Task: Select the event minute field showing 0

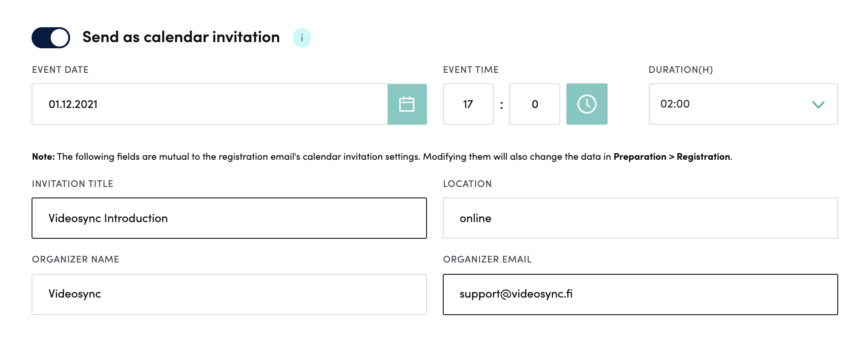Action: 534,104
